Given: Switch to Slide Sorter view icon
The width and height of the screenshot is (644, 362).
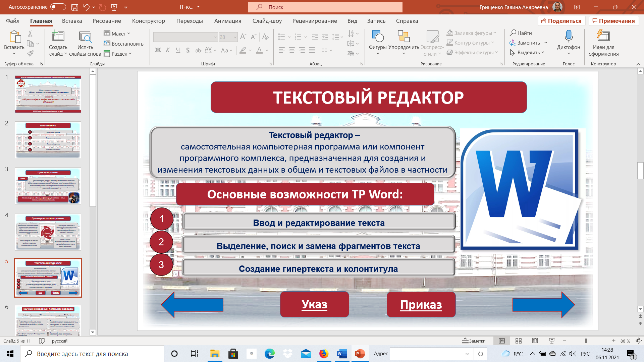Looking at the screenshot, I should pyautogui.click(x=519, y=341).
